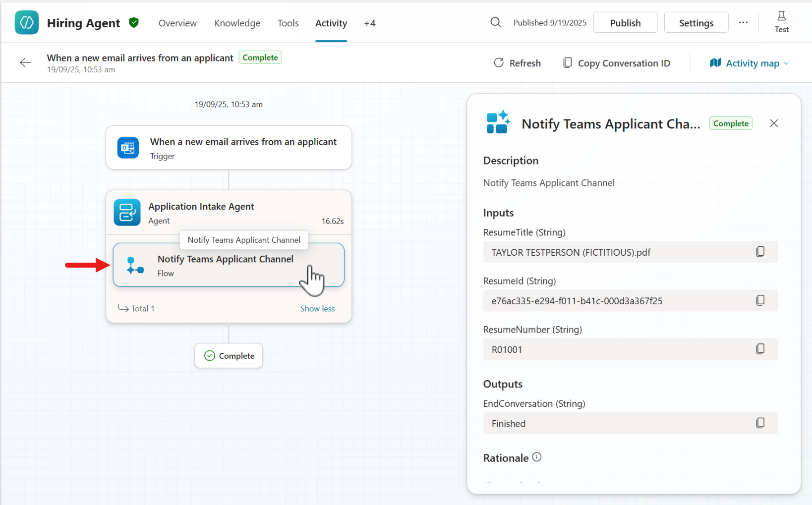Click the back arrow icon

click(x=25, y=62)
